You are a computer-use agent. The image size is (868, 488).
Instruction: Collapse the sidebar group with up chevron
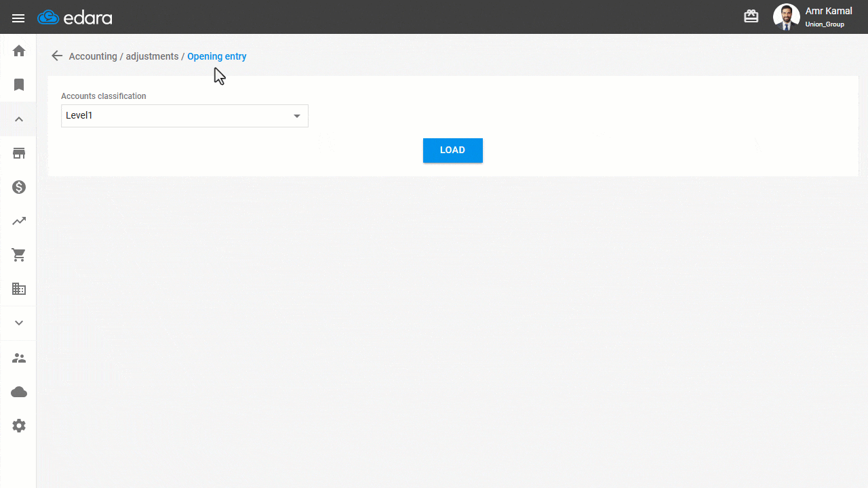19,119
